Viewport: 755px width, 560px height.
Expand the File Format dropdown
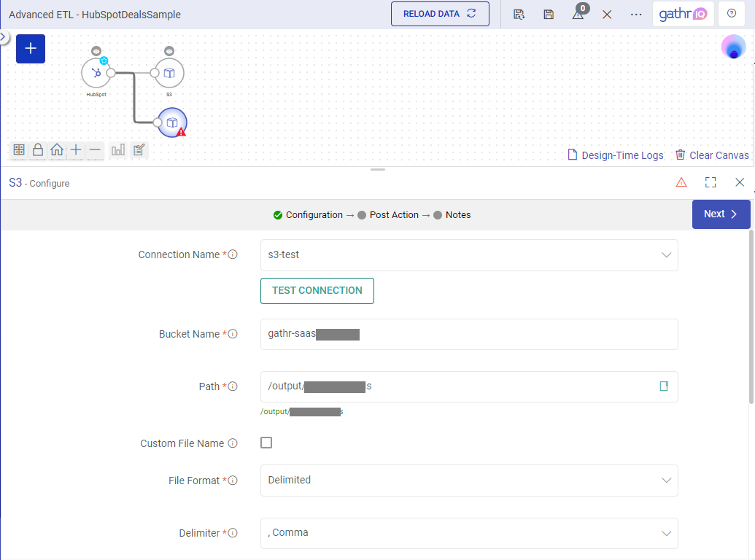click(469, 481)
